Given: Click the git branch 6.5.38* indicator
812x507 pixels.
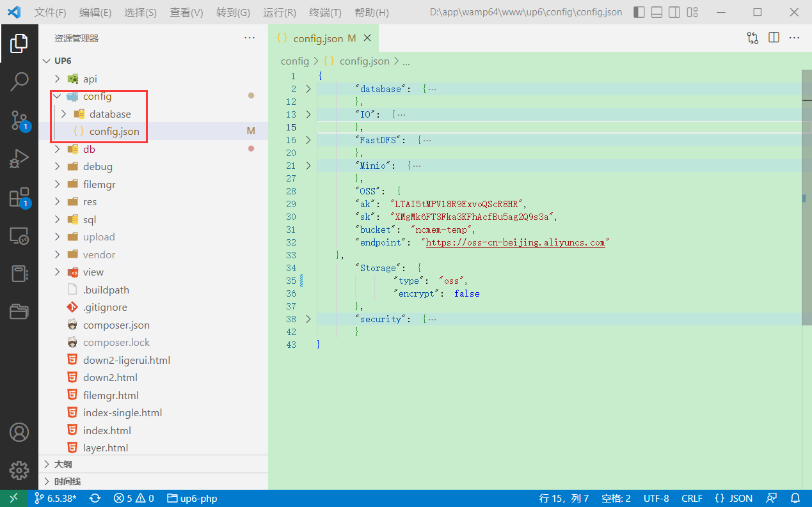Looking at the screenshot, I should [x=55, y=499].
